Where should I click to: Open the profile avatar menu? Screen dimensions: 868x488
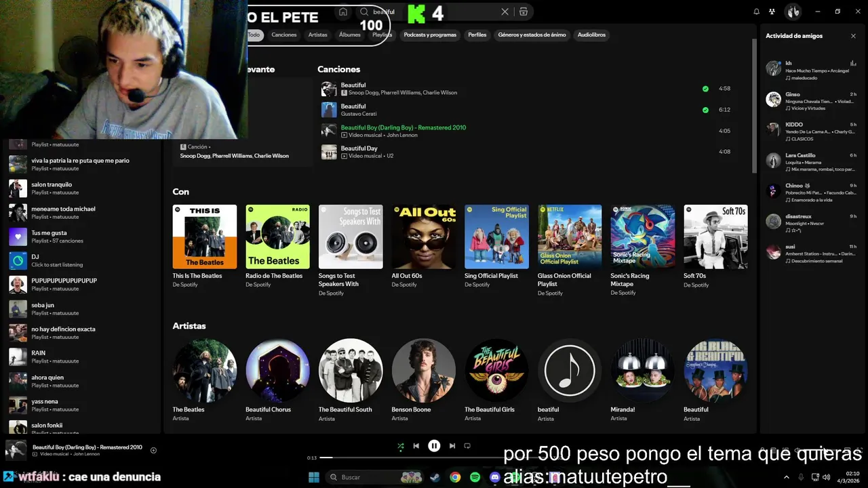(793, 12)
